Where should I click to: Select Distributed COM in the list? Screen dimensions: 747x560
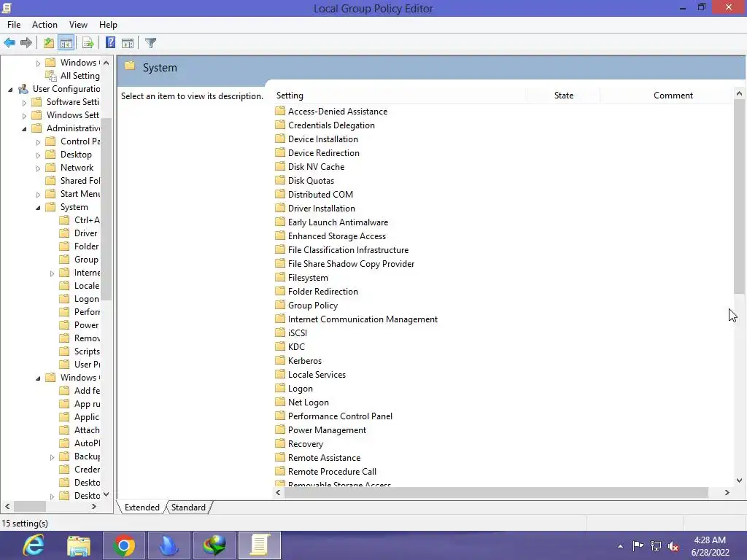[314, 194]
